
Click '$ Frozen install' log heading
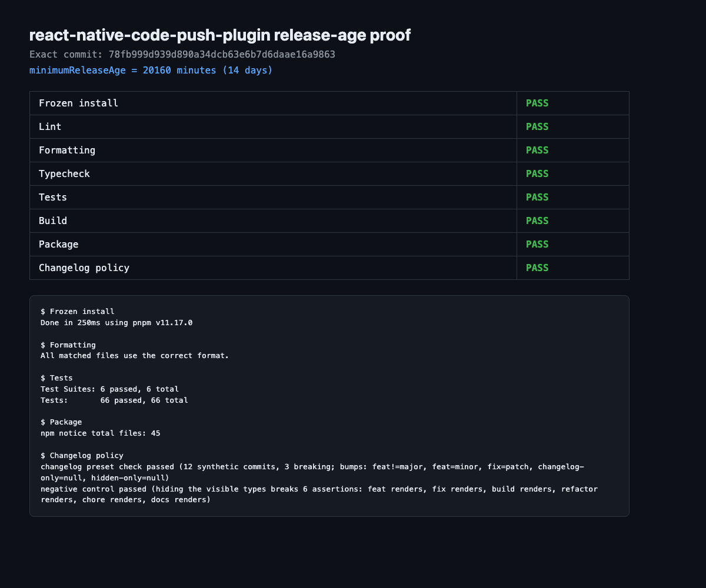point(77,312)
